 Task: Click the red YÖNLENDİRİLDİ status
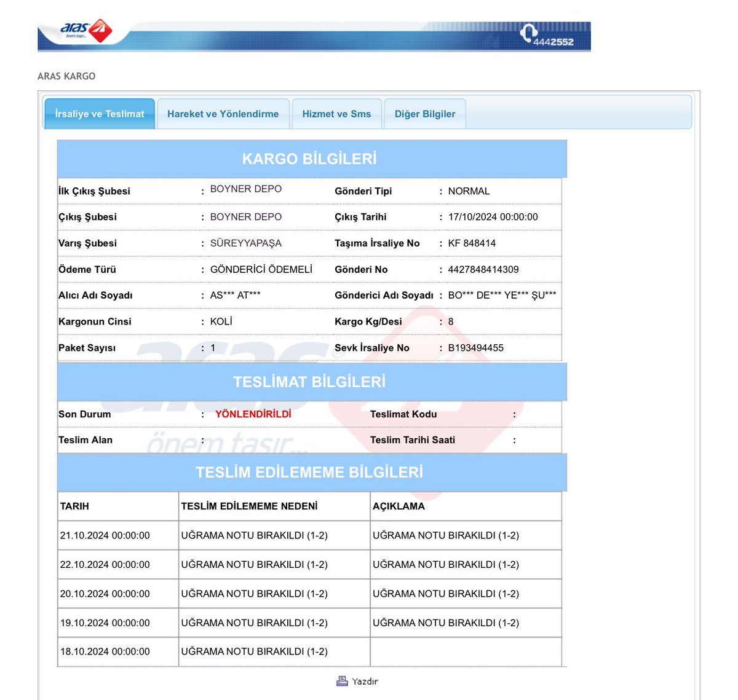pyautogui.click(x=253, y=414)
